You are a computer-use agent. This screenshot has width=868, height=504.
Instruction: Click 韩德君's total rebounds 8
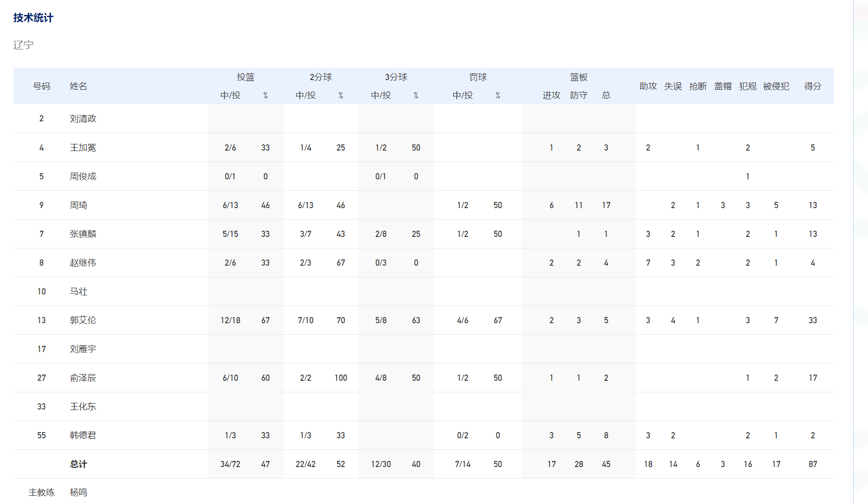coord(606,435)
